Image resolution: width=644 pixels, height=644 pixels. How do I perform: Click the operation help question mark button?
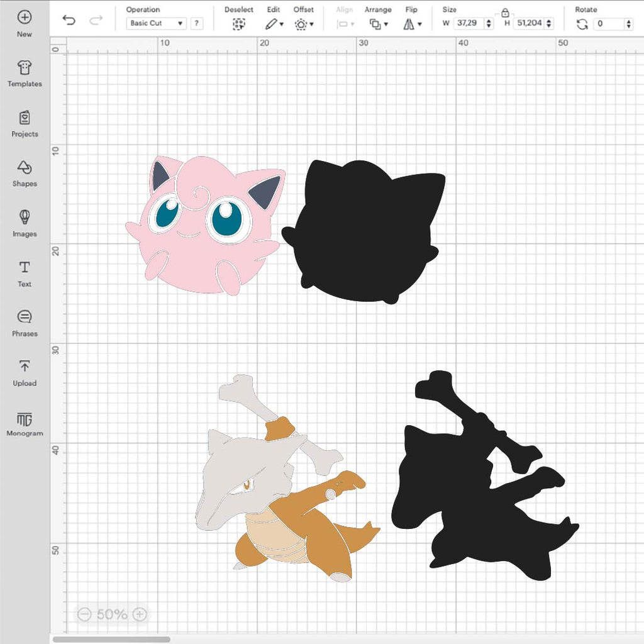pos(197,23)
